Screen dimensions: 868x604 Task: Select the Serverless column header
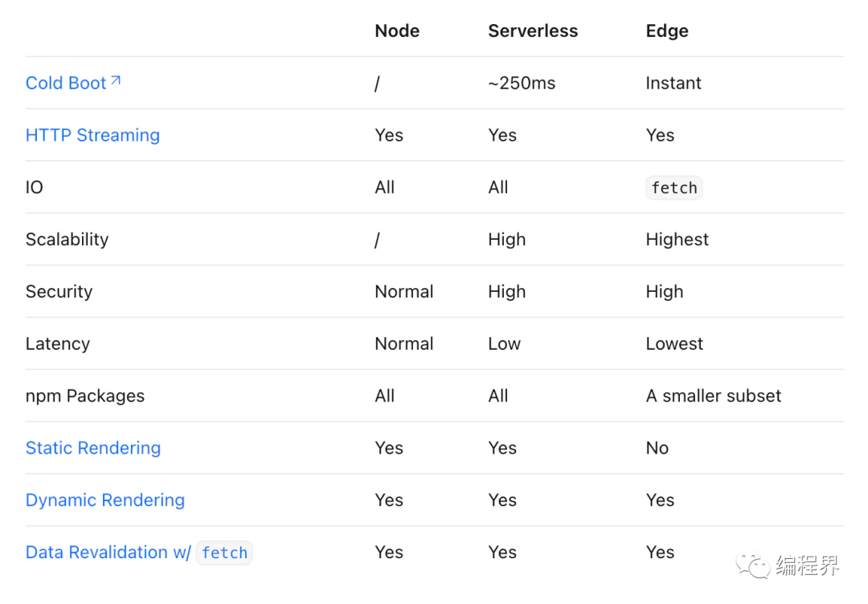point(533,31)
